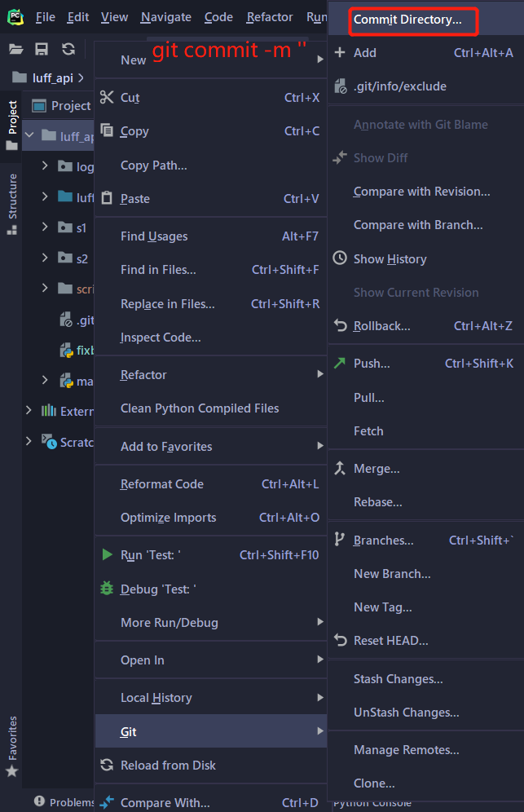Click the Paste clipboard icon
Viewport: 524px width, 812px height.
pyautogui.click(x=107, y=198)
